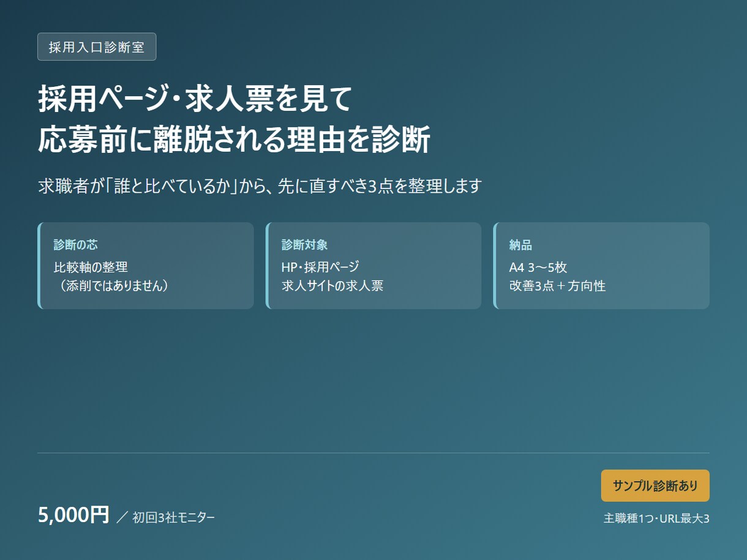Click the サンプル診断あり button
Screen dimensions: 747x560
coord(655,486)
